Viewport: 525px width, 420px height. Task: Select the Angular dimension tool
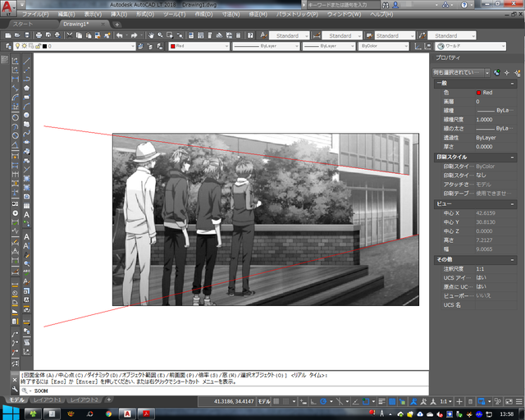pyautogui.click(x=15, y=145)
